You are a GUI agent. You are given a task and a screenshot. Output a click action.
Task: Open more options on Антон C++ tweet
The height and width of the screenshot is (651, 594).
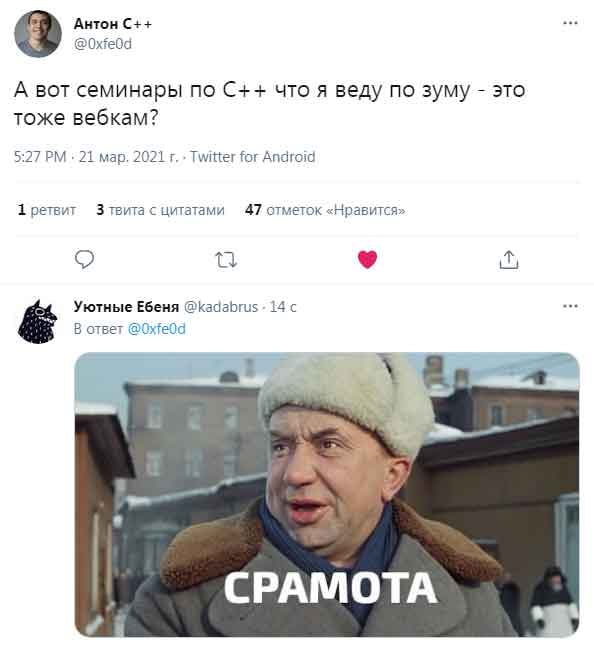click(x=570, y=23)
